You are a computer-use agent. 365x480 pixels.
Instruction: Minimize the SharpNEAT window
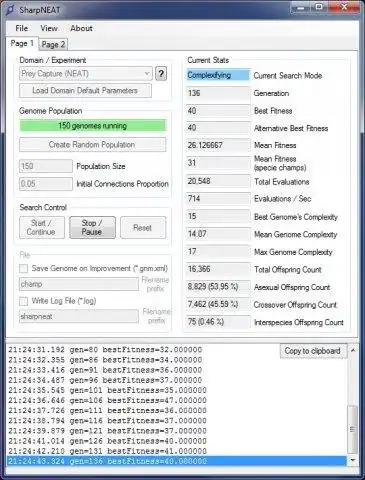[300, 8]
